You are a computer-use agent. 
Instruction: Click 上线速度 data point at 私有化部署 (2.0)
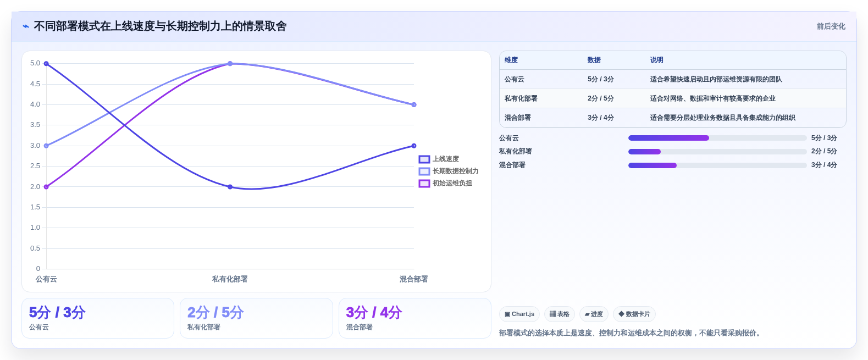pos(230,187)
